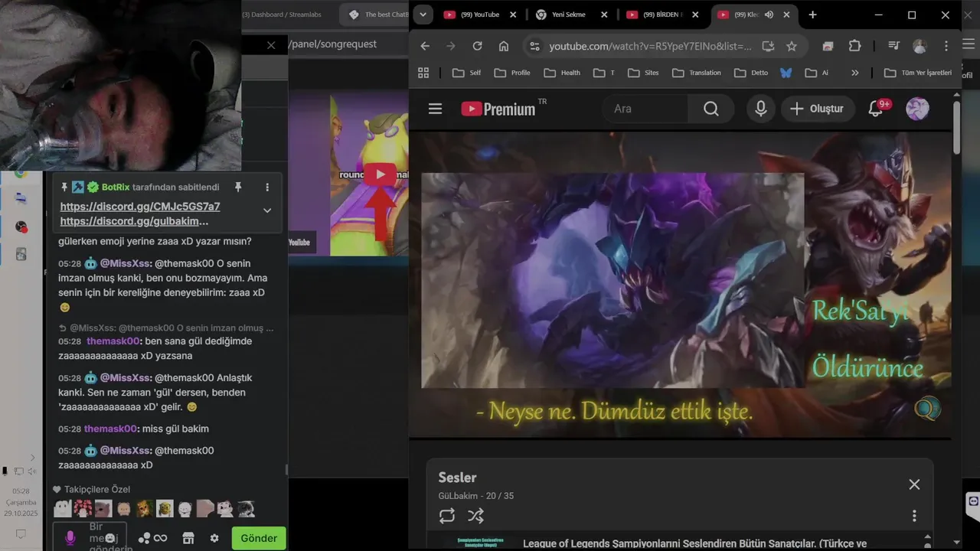Open the YouTube account avatar menu
Viewport: 980px width, 551px height.
pyautogui.click(x=917, y=109)
